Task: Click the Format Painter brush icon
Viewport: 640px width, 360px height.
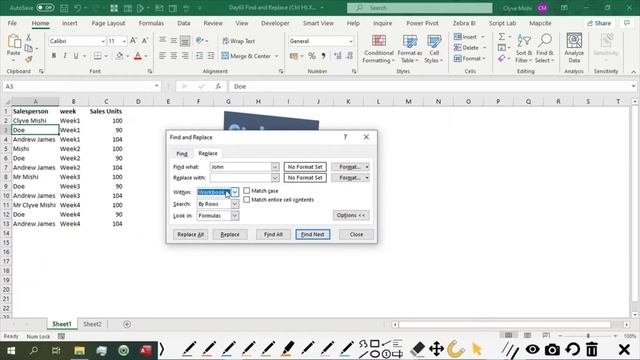Action: (28, 60)
